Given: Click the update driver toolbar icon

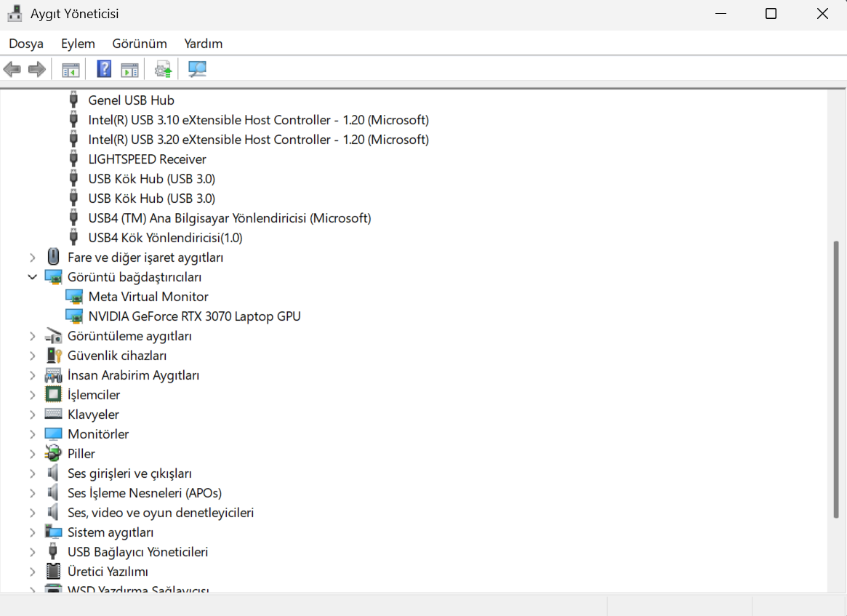Looking at the screenshot, I should [163, 70].
